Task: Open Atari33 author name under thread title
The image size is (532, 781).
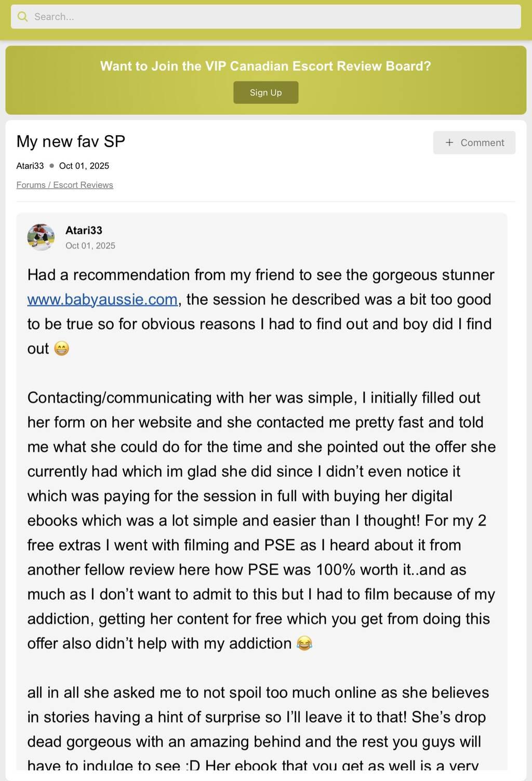Action: 30,166
